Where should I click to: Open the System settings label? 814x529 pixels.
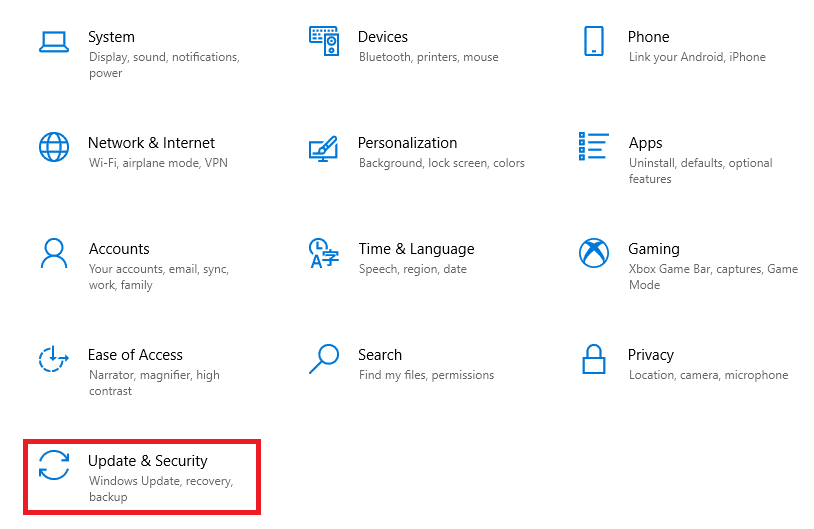(111, 37)
